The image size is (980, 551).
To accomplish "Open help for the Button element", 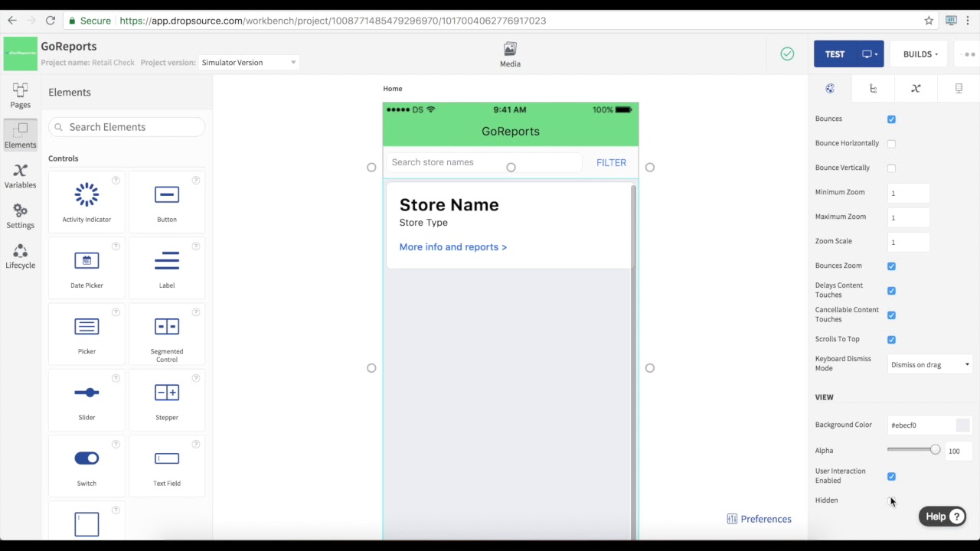I will click(196, 181).
